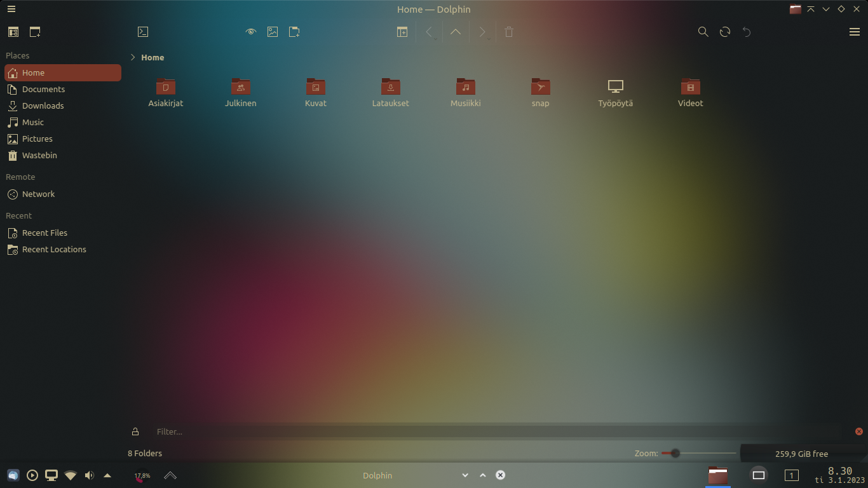Click the Home breadcrumb label
868x488 pixels.
pyautogui.click(x=153, y=57)
